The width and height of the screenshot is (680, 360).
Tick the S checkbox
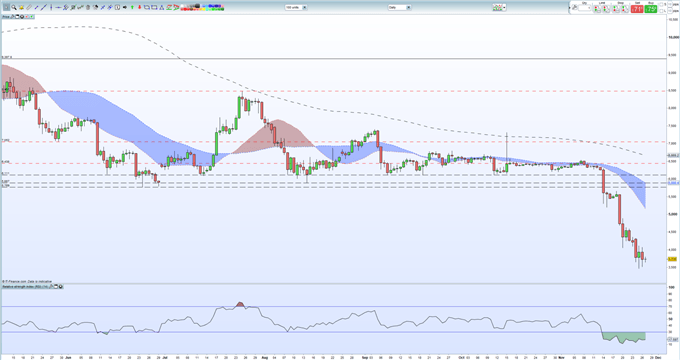point(661,4)
